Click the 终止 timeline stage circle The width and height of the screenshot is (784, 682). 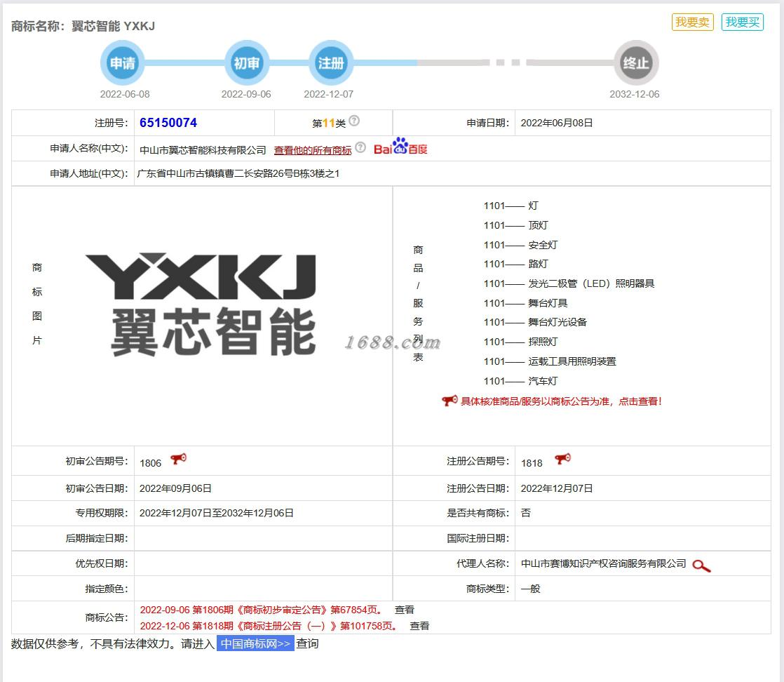tap(636, 63)
